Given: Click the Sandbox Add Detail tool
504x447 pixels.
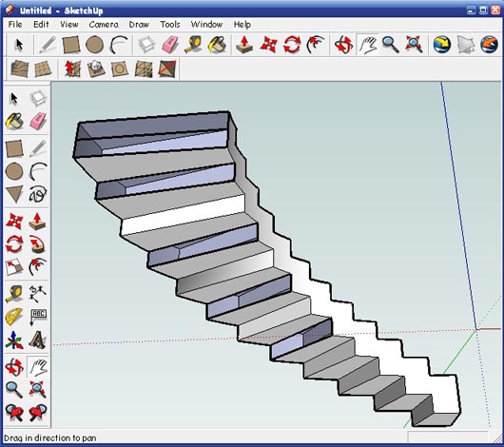Looking at the screenshot, I should (x=144, y=68).
